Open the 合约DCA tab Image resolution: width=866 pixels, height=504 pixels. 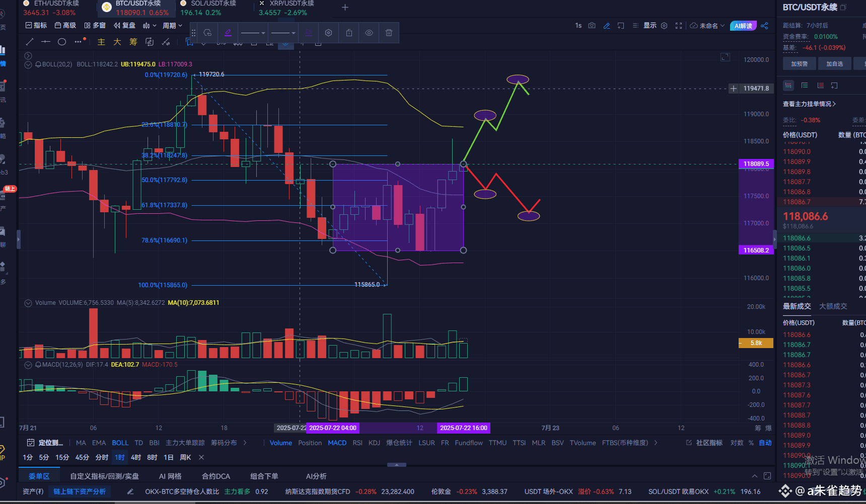pyautogui.click(x=216, y=476)
